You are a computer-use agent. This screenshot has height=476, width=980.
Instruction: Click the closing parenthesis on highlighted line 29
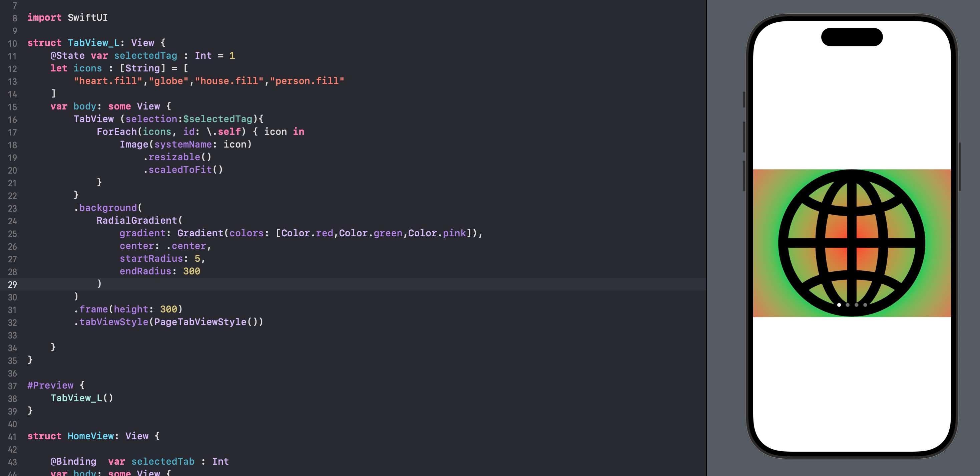tap(99, 284)
